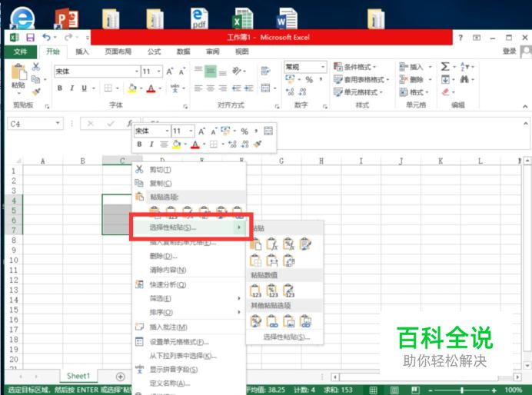Choose 选择性粘贴(S) in the context menu
This screenshot has height=395, width=532.
coord(189,227)
